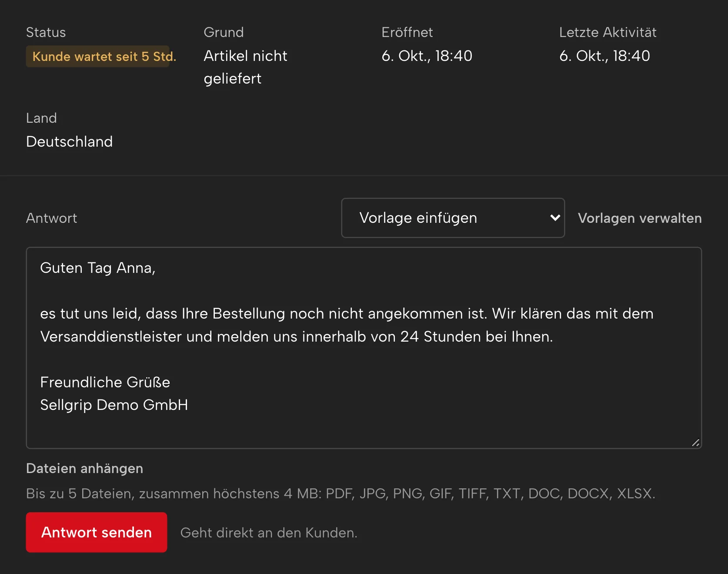Click the 'Status' label
This screenshot has height=574, width=728.
[x=46, y=32]
